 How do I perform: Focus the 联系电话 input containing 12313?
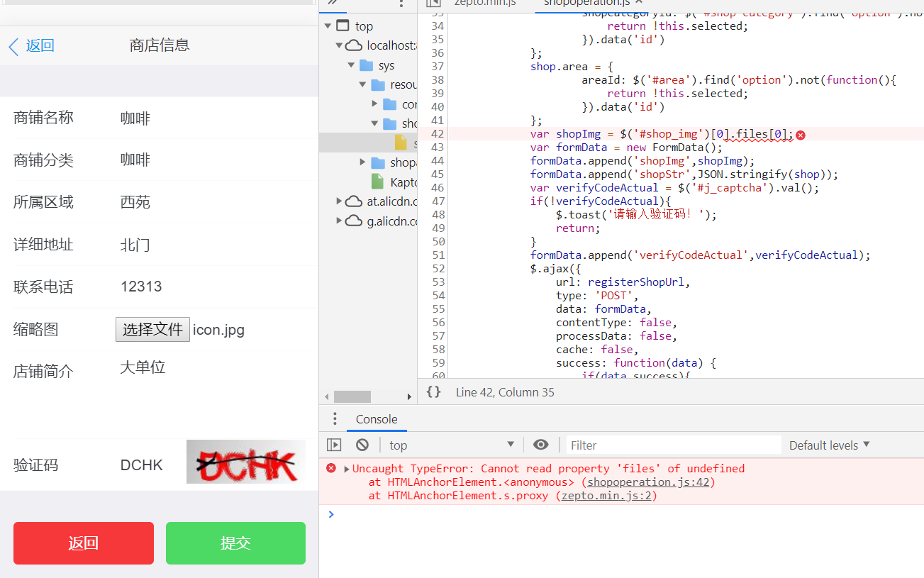213,287
